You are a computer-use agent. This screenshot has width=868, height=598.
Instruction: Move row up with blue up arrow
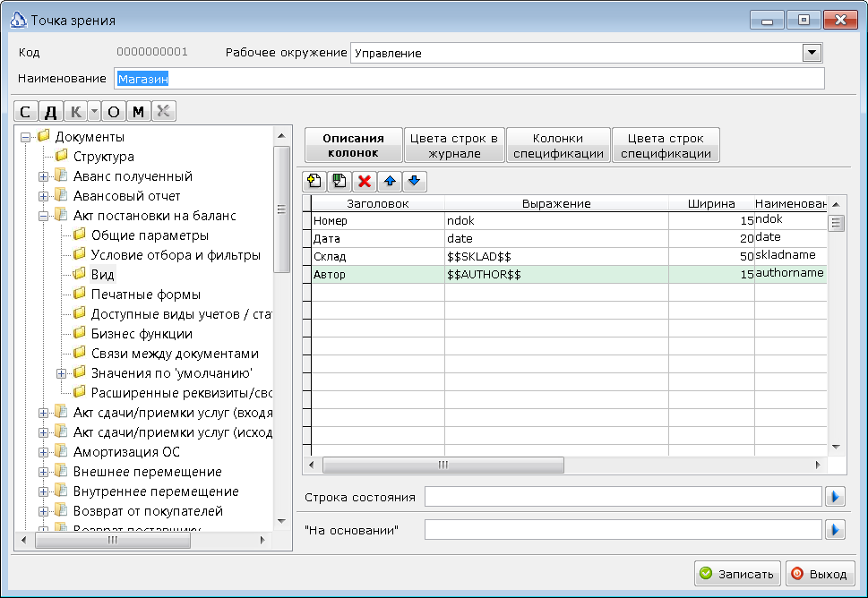click(x=389, y=182)
